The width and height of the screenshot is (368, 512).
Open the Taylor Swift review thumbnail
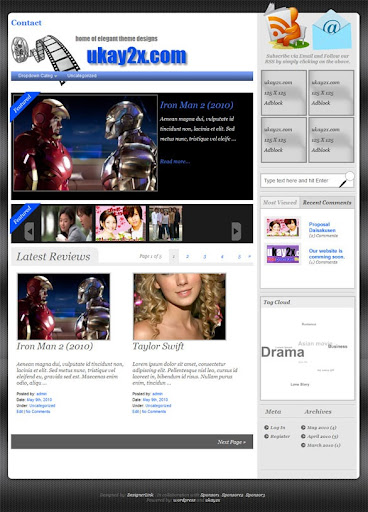180,307
